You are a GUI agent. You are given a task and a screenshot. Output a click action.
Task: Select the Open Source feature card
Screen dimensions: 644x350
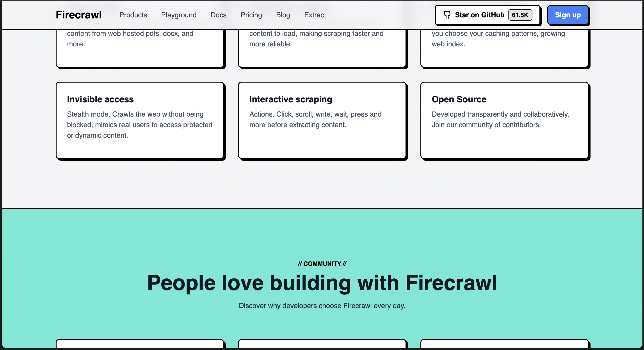504,120
